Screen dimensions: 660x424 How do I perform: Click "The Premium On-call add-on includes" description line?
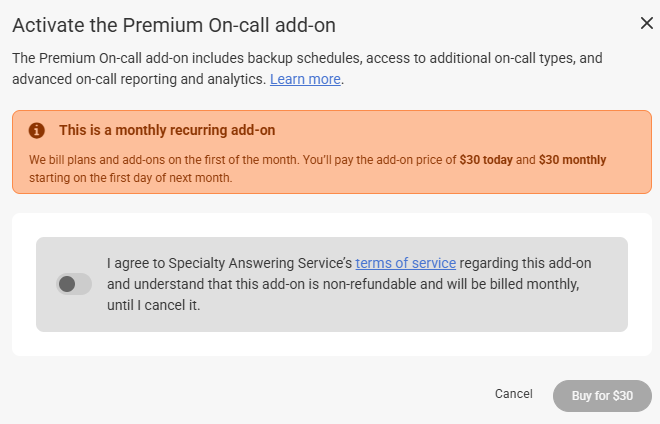click(307, 58)
